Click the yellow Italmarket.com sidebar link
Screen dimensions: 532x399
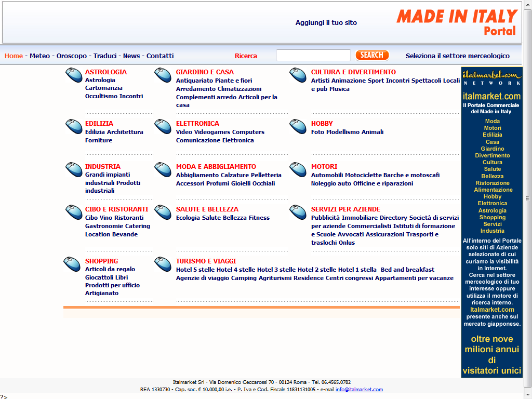492,310
